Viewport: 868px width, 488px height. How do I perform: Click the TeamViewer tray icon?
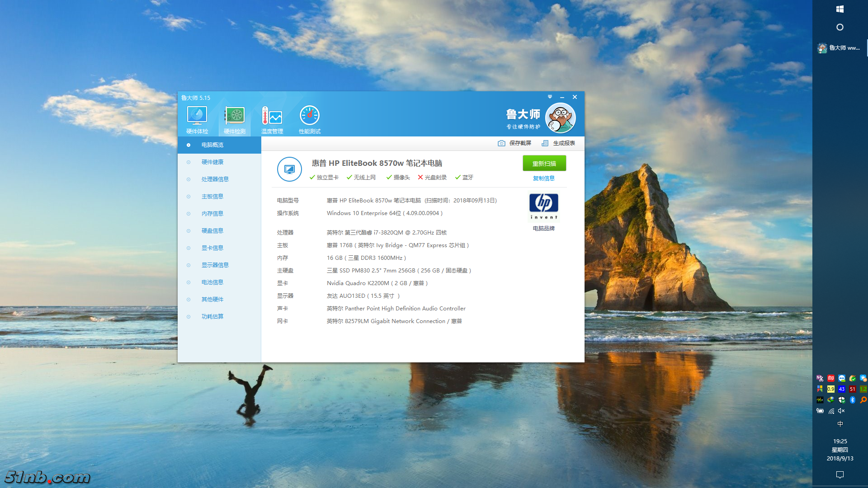[842, 378]
